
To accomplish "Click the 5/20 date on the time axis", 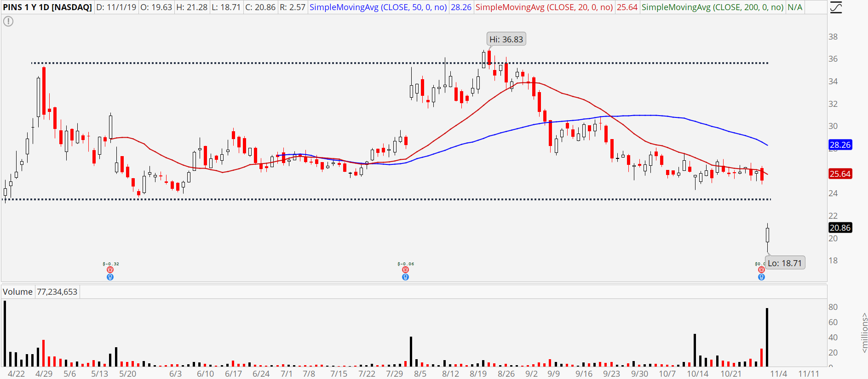I will (128, 373).
